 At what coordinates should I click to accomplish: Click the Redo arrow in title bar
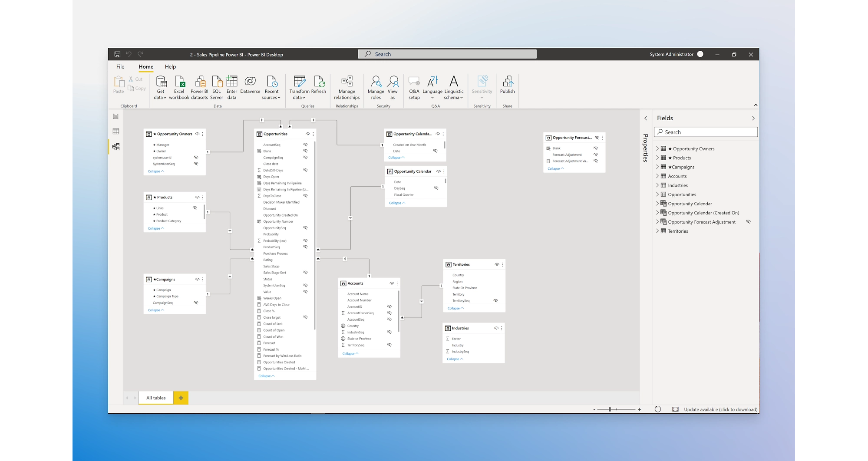[140, 54]
